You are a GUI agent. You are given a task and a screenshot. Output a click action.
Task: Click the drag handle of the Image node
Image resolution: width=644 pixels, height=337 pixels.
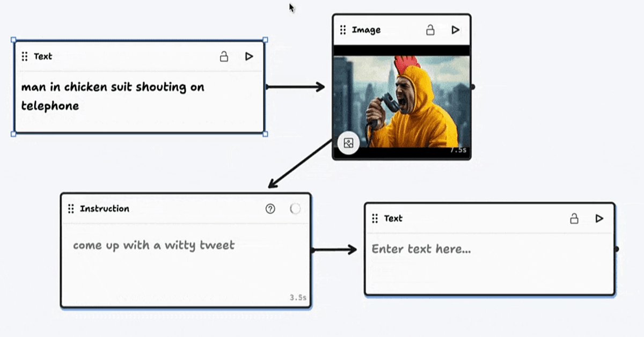(343, 30)
